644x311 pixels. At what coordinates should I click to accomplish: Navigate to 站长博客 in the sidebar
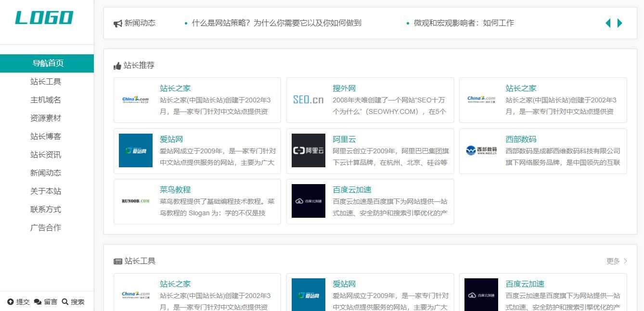pos(47,137)
